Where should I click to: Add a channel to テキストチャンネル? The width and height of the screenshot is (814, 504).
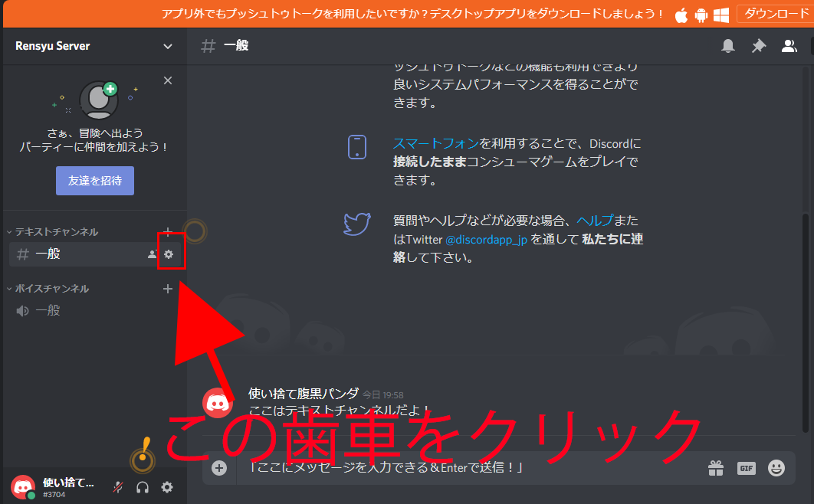168,231
